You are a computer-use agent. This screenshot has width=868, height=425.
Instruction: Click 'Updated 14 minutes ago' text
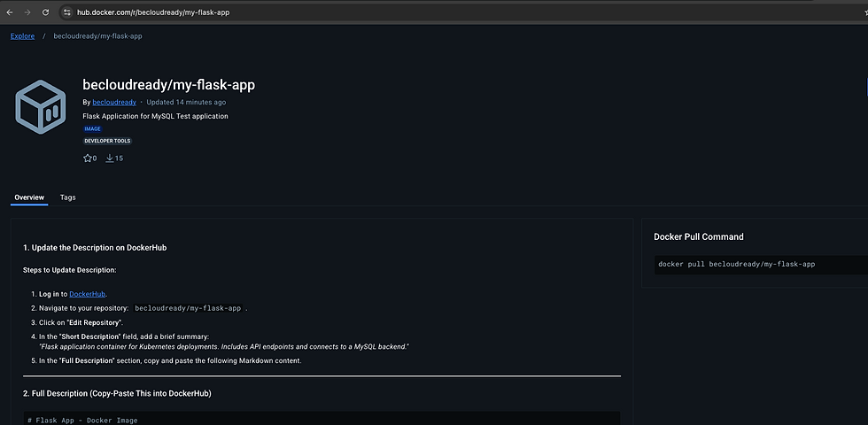tap(186, 103)
